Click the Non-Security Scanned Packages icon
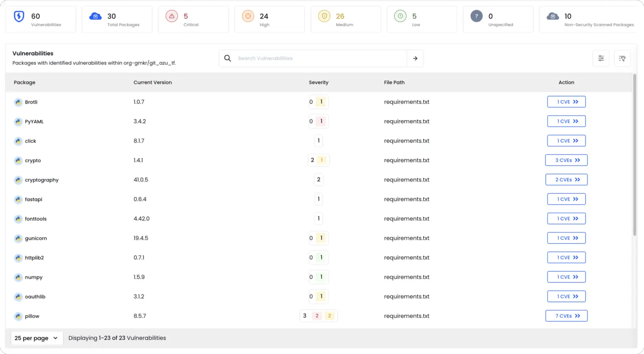Viewport: 644px width, 354px height. coord(553,16)
